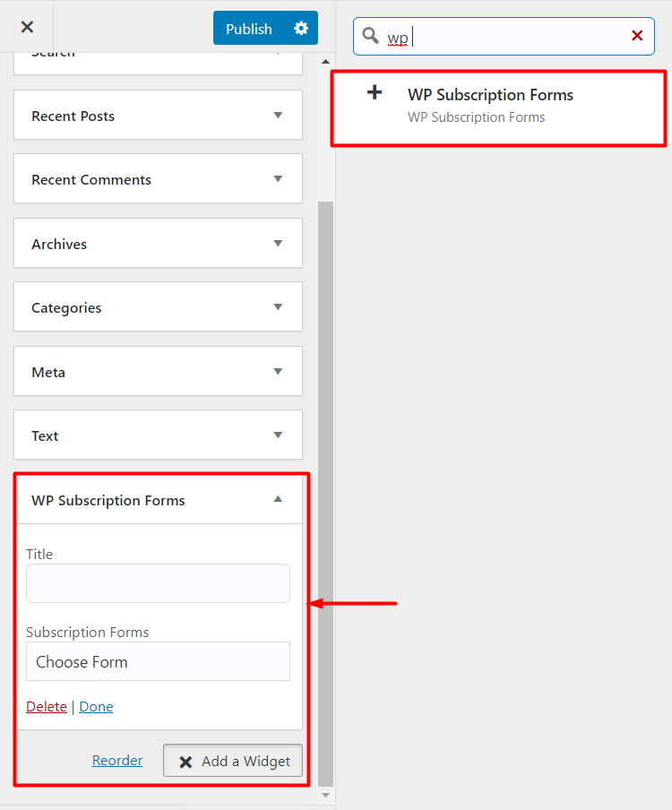Click the Done link
The height and width of the screenshot is (810, 672).
pyautogui.click(x=96, y=707)
